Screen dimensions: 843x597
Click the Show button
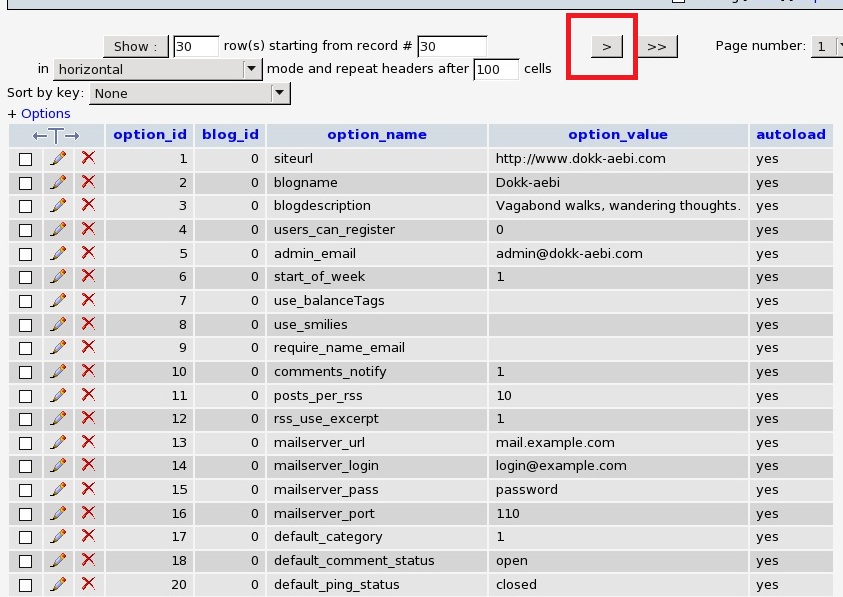[x=135, y=46]
